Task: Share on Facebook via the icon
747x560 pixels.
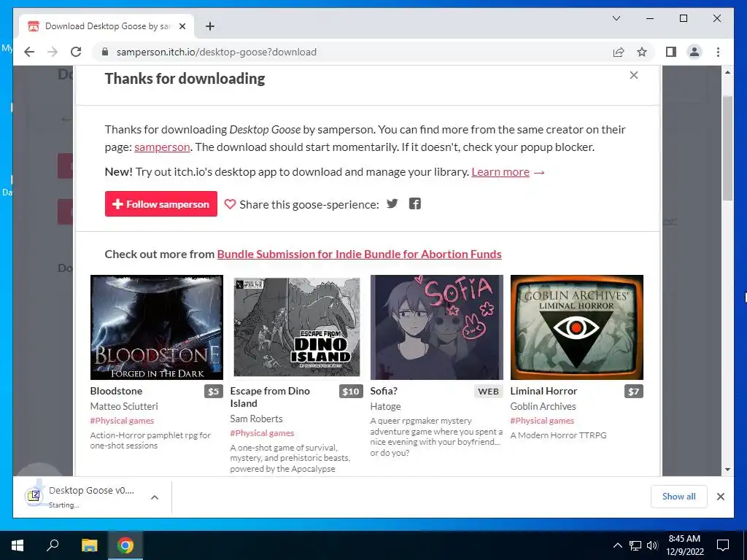Action: [415, 204]
